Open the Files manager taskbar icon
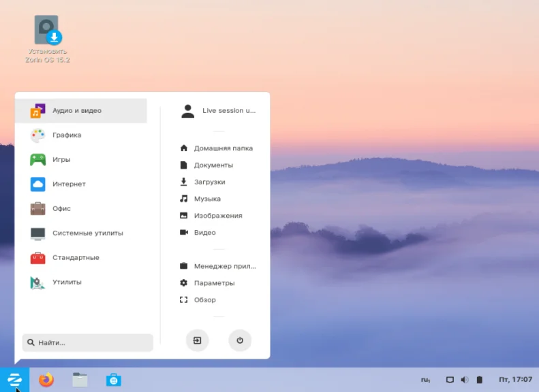The image size is (539, 392). click(x=80, y=380)
